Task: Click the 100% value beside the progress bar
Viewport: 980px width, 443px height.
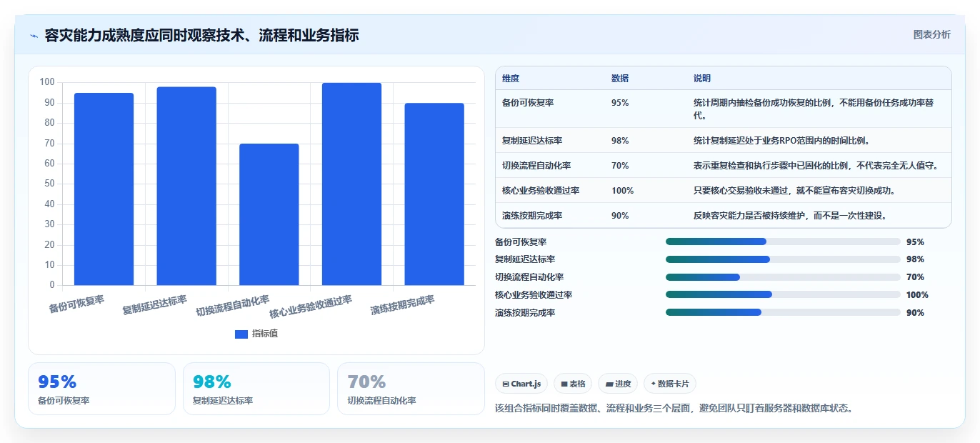Action: (917, 294)
